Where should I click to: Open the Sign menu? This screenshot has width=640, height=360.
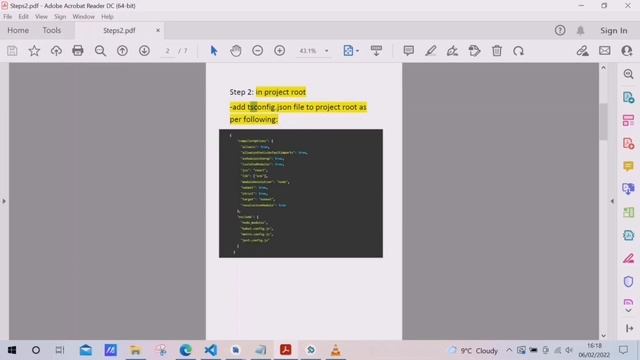tap(60, 17)
